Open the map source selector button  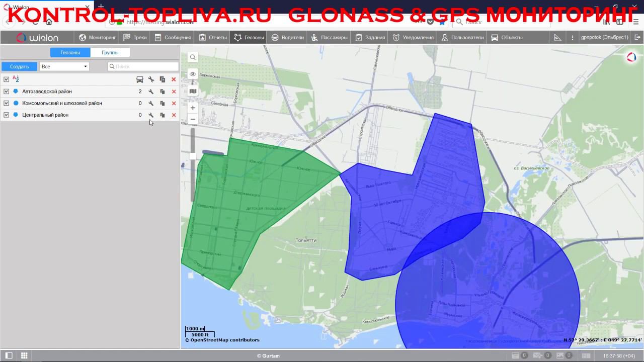[x=193, y=91]
